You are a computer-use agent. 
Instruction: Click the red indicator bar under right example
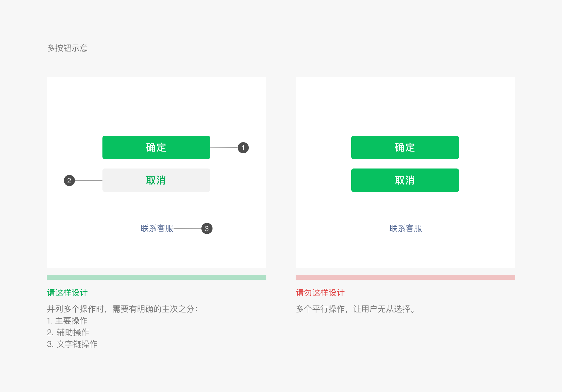(x=405, y=277)
